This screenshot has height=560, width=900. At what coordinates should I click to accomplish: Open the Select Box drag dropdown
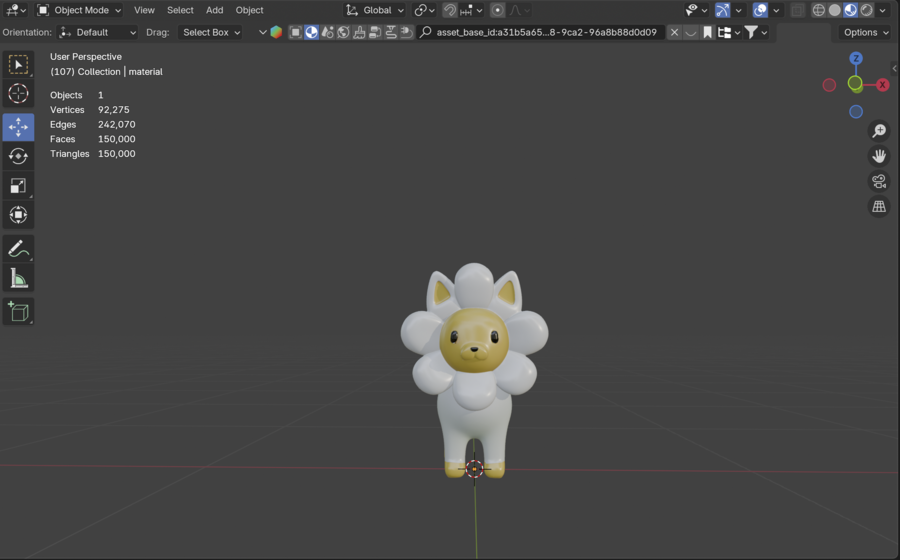coord(211,32)
